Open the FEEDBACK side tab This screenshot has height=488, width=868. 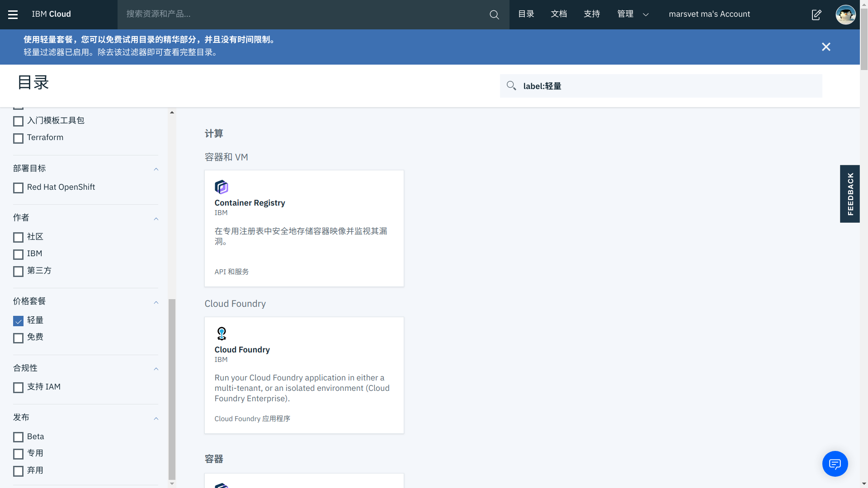(x=850, y=194)
